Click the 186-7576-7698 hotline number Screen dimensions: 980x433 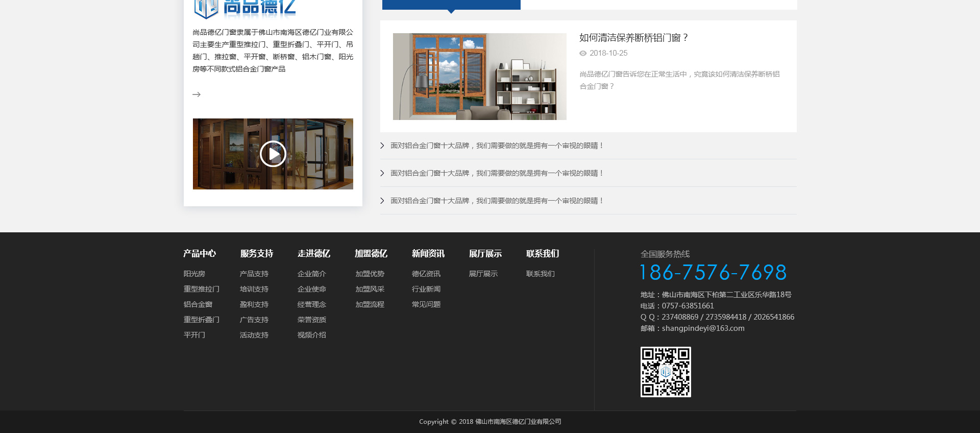(713, 273)
